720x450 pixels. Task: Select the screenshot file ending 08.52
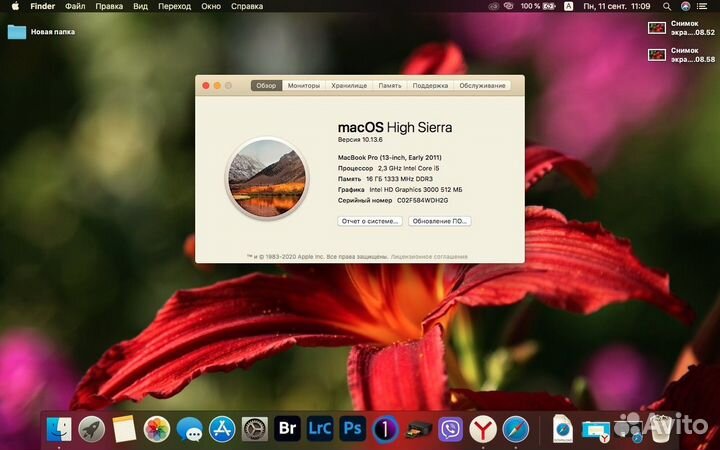[x=681, y=28]
